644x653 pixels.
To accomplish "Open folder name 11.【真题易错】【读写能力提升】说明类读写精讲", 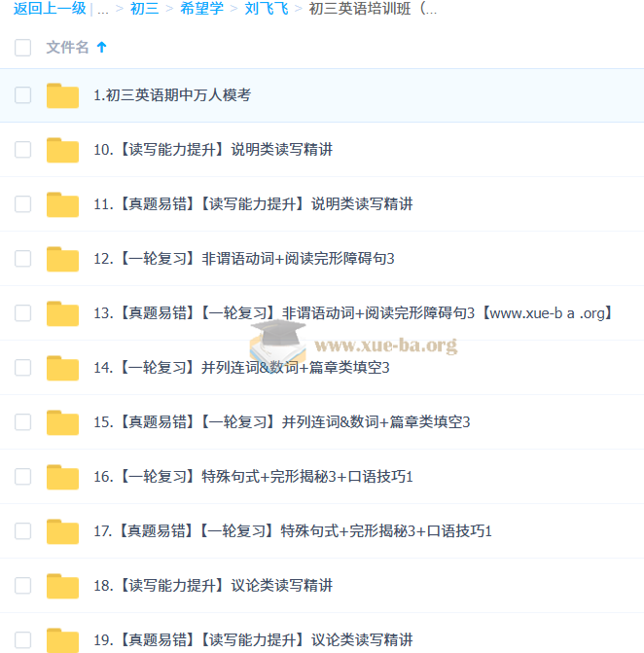I will click(x=253, y=204).
